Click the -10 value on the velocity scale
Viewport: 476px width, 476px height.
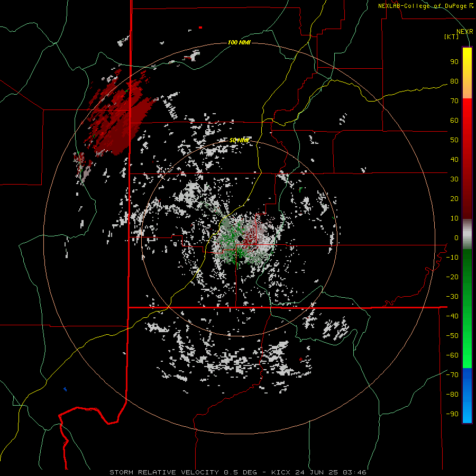pyautogui.click(x=452, y=258)
